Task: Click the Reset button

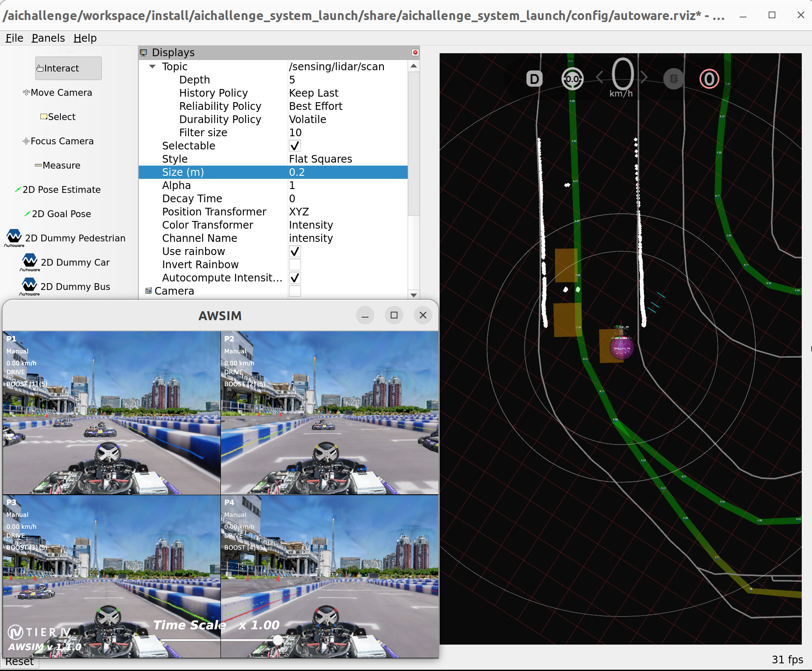Action: [20, 662]
